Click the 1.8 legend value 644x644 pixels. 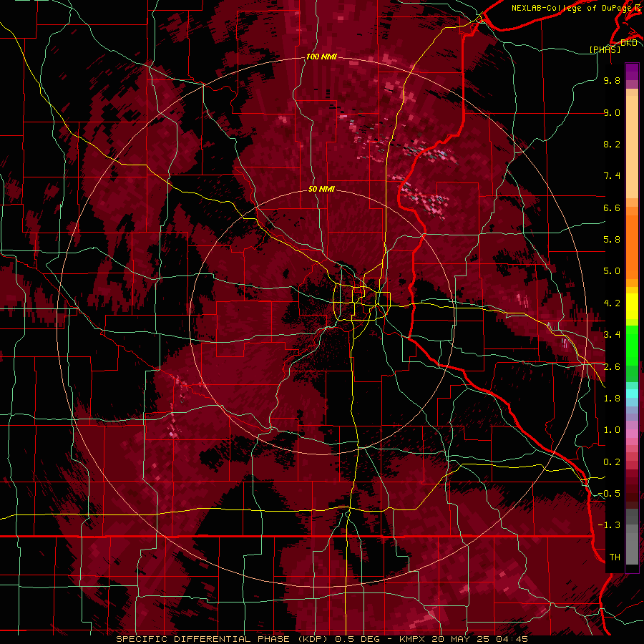coord(612,399)
